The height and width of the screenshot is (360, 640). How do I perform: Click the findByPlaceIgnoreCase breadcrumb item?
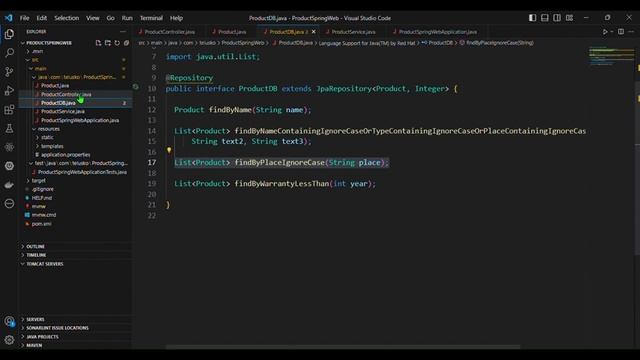coord(500,43)
